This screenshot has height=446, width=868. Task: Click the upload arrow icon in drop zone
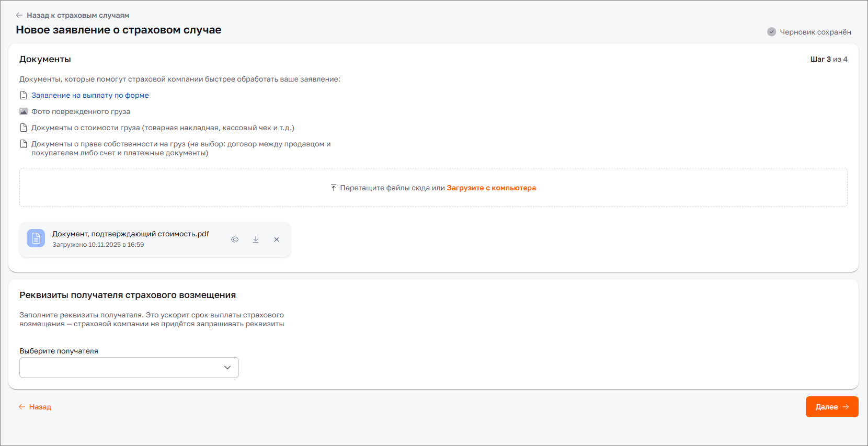coord(334,188)
